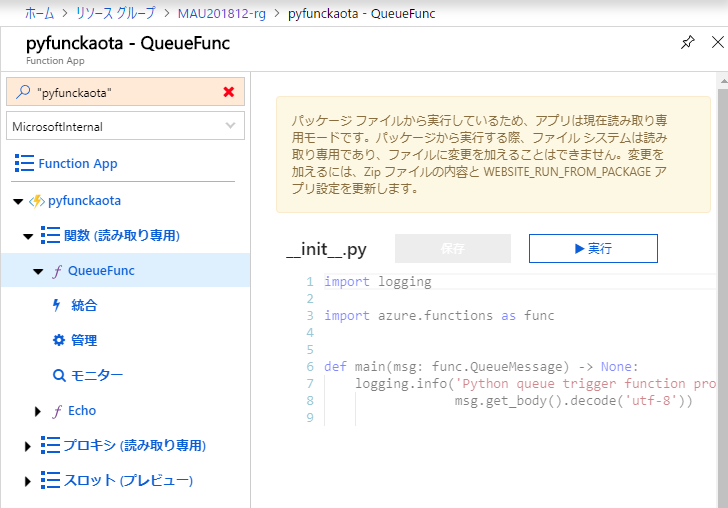
Task: Click the magnifier icon in search box
Action: coord(23,91)
